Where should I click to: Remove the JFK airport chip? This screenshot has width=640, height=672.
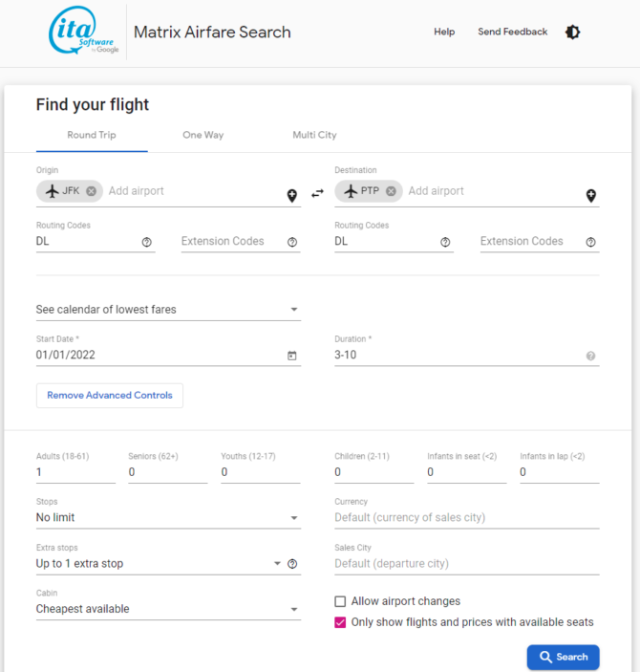(x=92, y=191)
